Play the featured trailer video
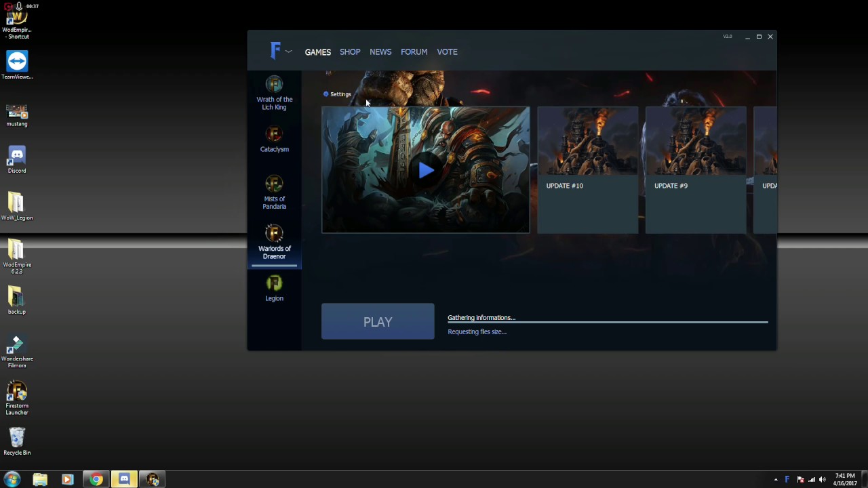Image resolution: width=868 pixels, height=488 pixels. [426, 170]
